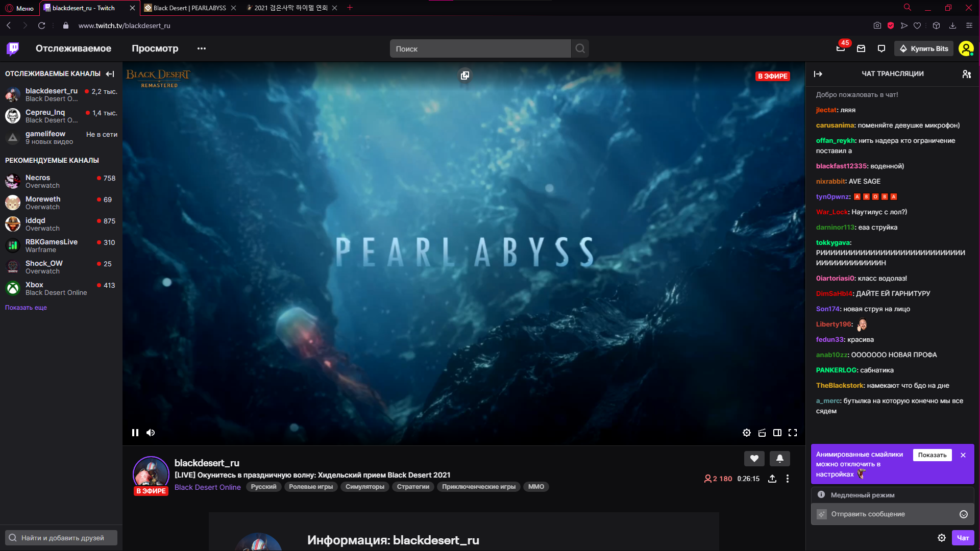Open browser easy setup menu
980x551 pixels.
pos(969,26)
